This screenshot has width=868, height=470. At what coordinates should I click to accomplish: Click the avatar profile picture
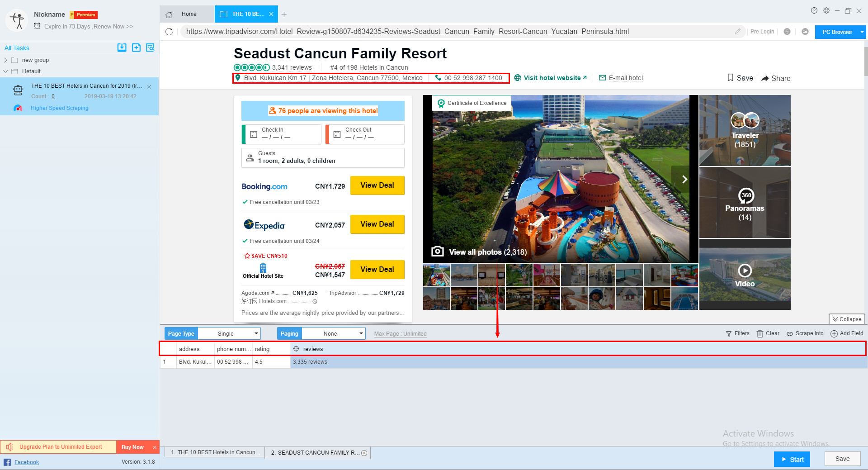(x=17, y=20)
